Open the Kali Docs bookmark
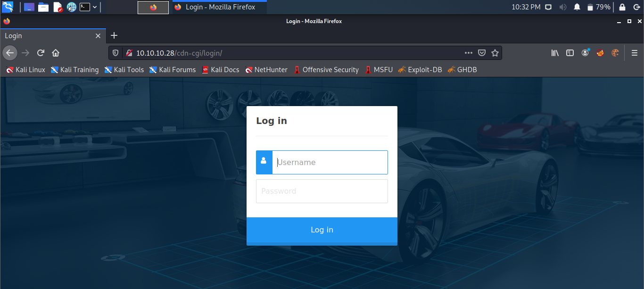Image resolution: width=644 pixels, height=289 pixels. coord(221,70)
